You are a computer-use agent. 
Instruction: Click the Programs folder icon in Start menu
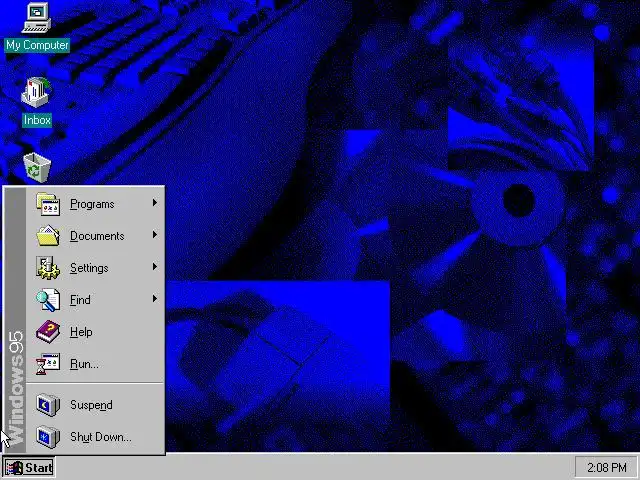click(48, 204)
